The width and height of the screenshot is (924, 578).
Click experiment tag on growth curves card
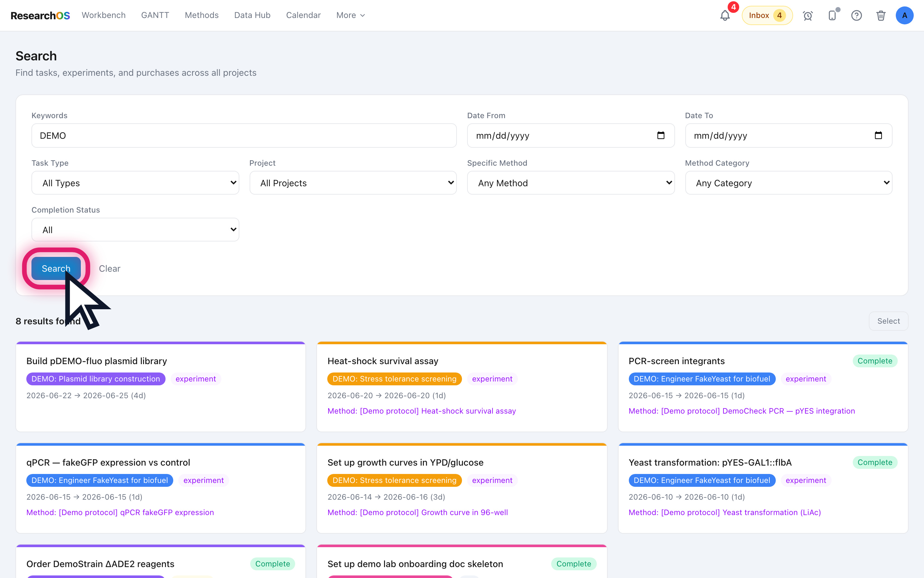[x=492, y=480]
